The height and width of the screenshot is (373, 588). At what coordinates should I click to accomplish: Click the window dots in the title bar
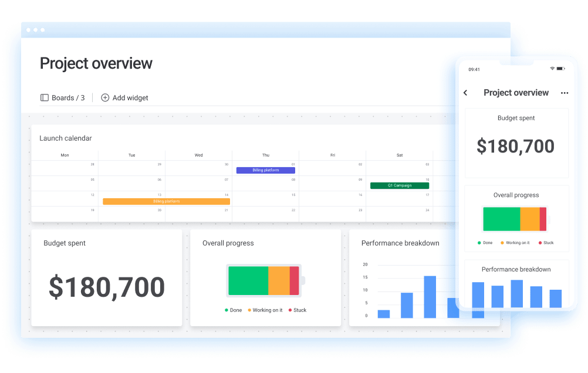pos(35,30)
